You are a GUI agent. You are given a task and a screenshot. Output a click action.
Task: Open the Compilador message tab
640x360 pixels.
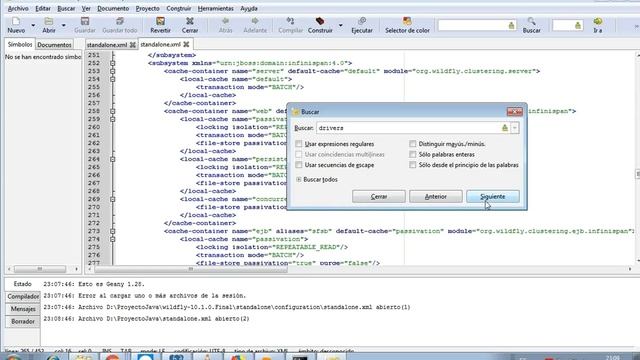[23, 296]
